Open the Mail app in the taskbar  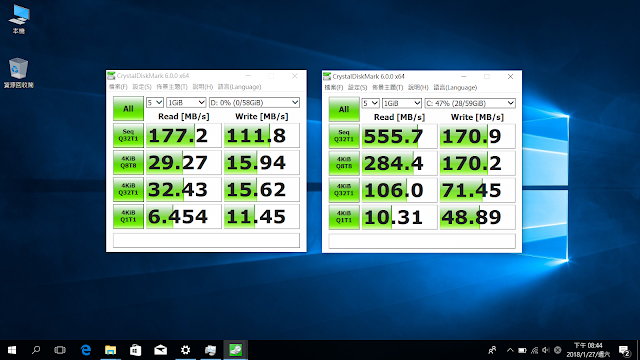tap(160, 350)
